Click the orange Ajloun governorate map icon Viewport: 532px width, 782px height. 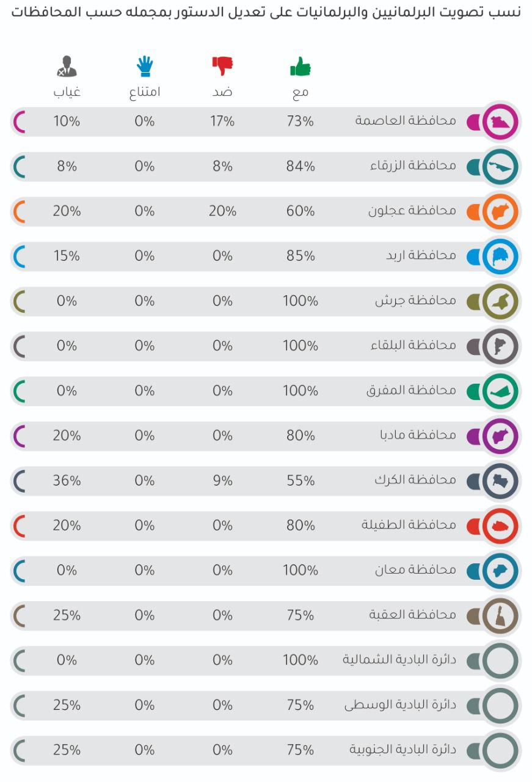(500, 212)
